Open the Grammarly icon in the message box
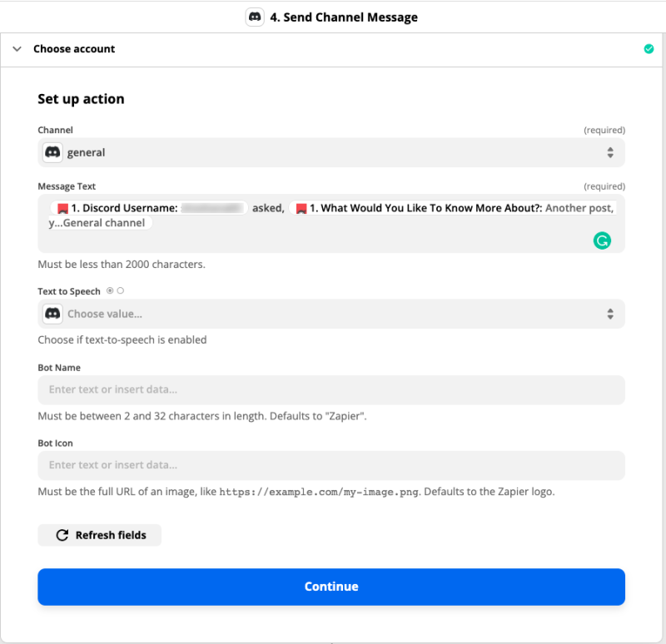This screenshot has height=644, width=666. pos(602,240)
